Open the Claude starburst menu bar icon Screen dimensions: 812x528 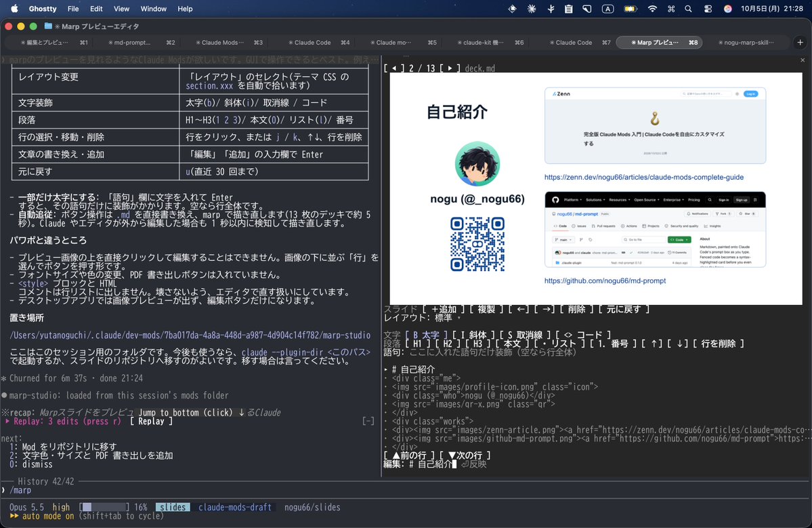coord(532,8)
